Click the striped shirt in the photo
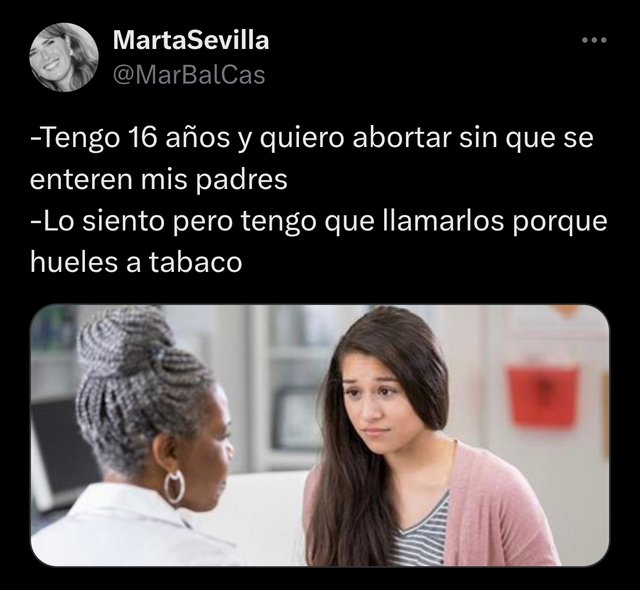The height and width of the screenshot is (590, 640). tap(420, 535)
